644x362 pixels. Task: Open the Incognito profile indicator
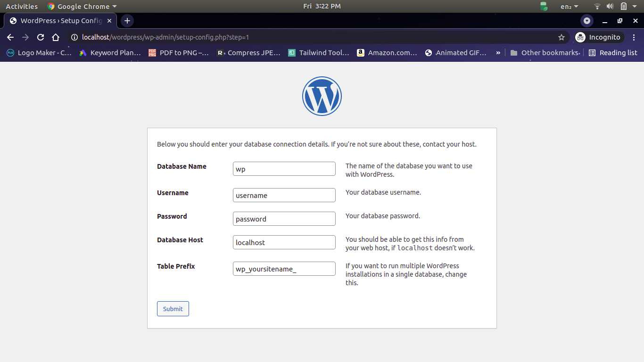tap(599, 37)
